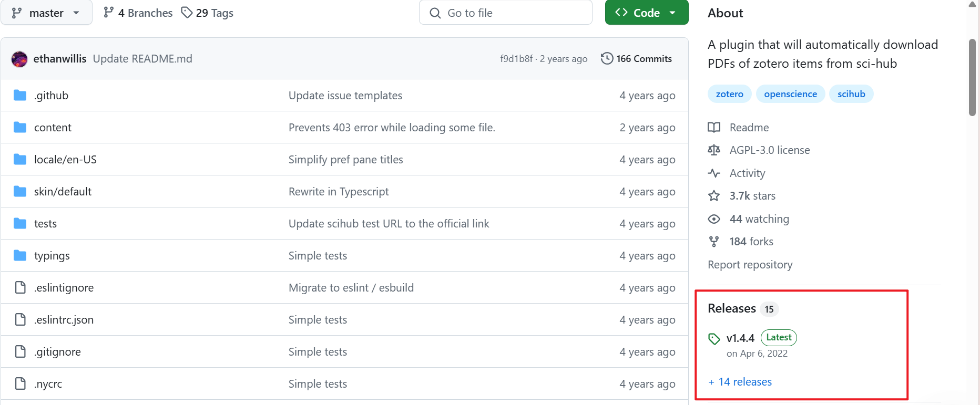The image size is (980, 405).
Task: Open AGPL-3.0 license link
Action: click(770, 150)
